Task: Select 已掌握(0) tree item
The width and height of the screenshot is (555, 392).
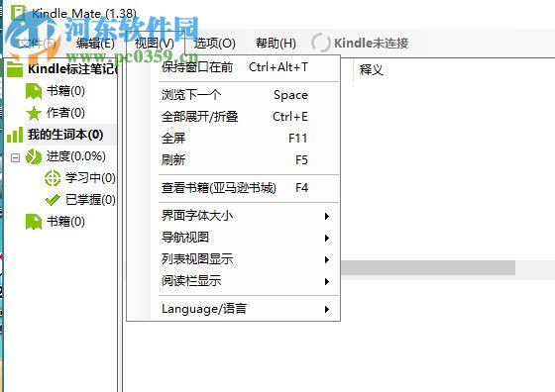Action: click(90, 200)
